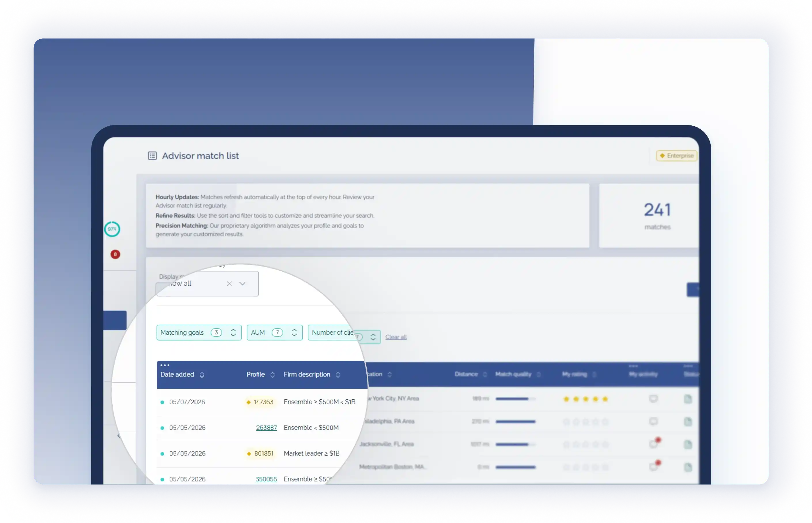This screenshot has height=523, width=812.
Task: Click the Philadelphia, PA Area location
Action: [x=389, y=421]
